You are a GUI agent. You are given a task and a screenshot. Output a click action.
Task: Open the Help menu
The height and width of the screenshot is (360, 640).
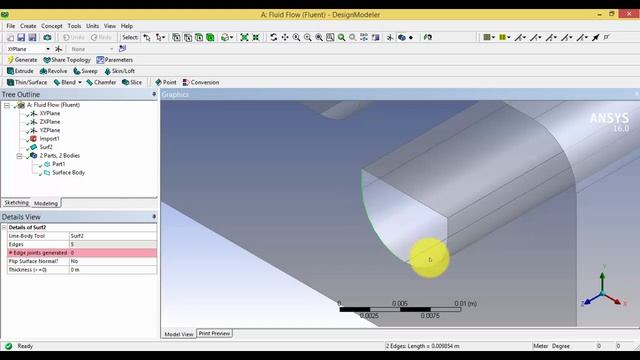pyautogui.click(x=127, y=26)
